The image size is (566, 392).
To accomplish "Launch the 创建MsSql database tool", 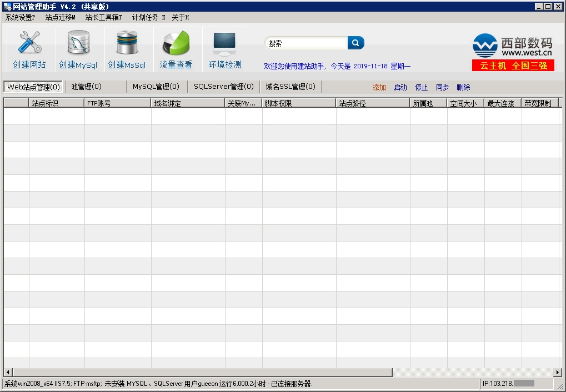I will pyautogui.click(x=127, y=43).
